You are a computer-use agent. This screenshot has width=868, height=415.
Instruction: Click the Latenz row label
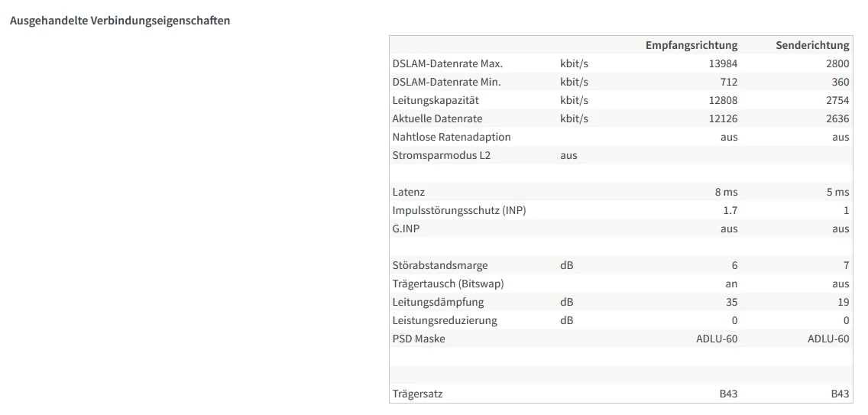click(408, 192)
